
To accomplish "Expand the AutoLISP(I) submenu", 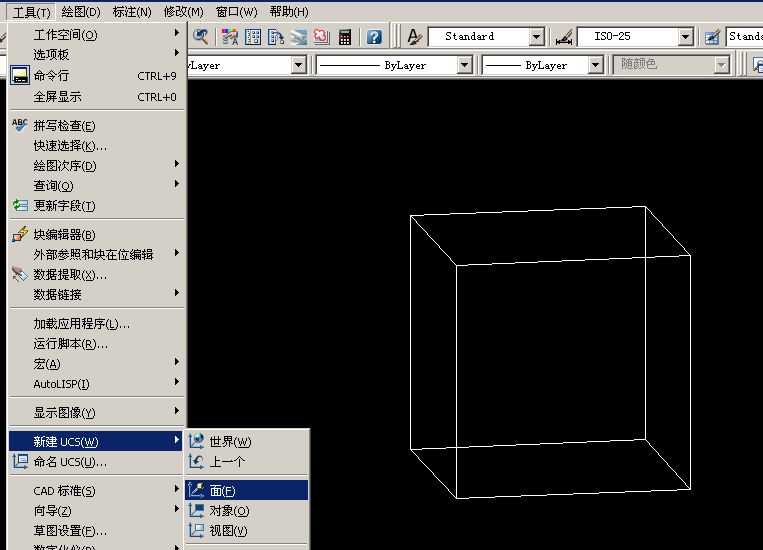I will pyautogui.click(x=97, y=384).
